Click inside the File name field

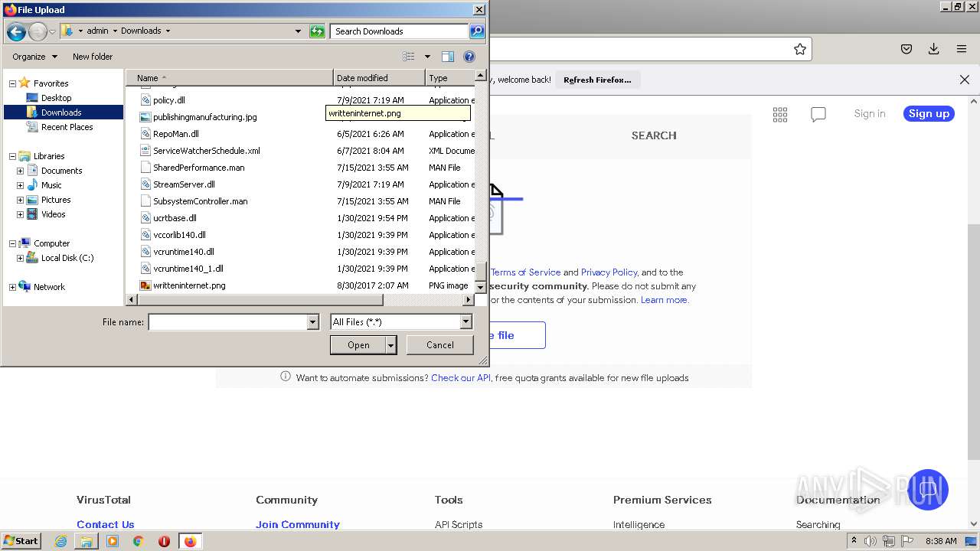227,322
